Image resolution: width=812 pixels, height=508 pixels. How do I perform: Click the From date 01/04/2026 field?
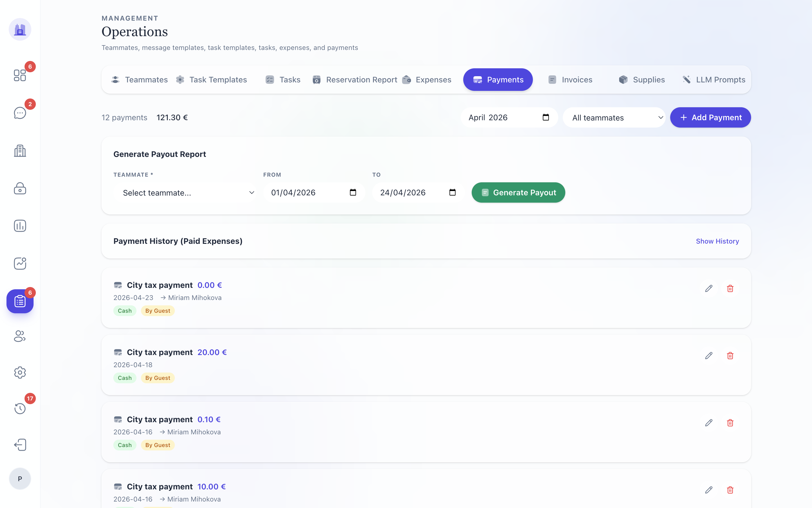coord(314,192)
